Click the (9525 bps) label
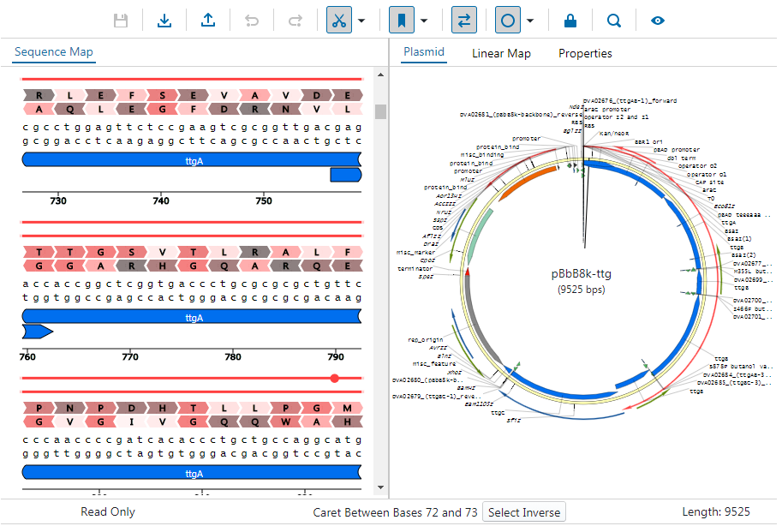Viewport: 782px width, 532px height. (581, 290)
